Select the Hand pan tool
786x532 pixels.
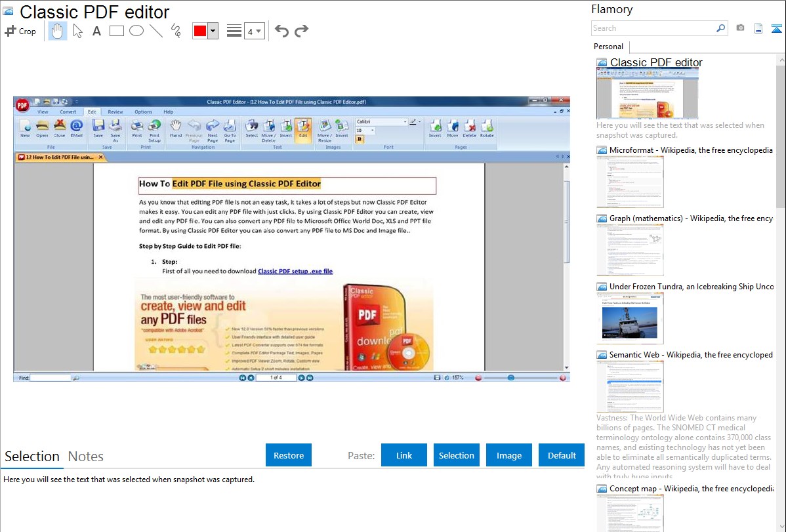(58, 31)
